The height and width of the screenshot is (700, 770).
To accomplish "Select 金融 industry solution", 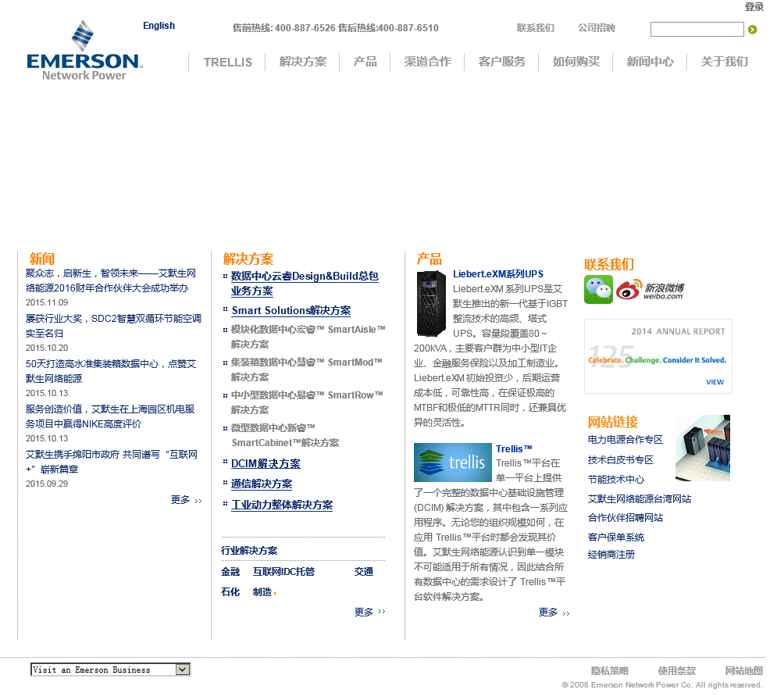I will coord(230,571).
